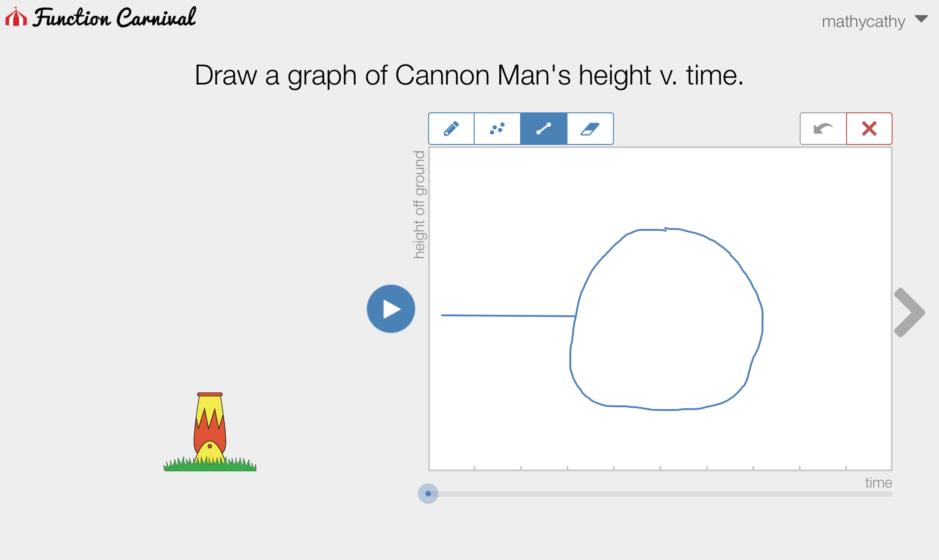Viewport: 939px width, 560px height.
Task: Open the Function Carnival home logo
Action: point(114,18)
